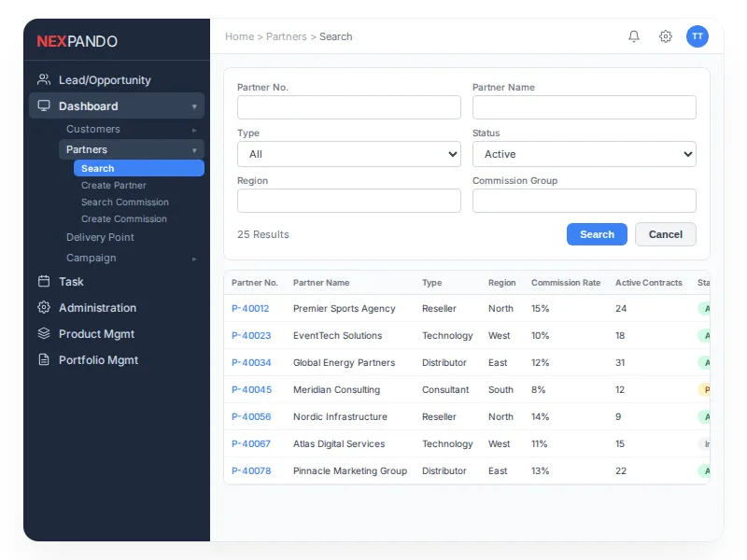Collapse the Dashboard menu arrow

pyautogui.click(x=194, y=106)
